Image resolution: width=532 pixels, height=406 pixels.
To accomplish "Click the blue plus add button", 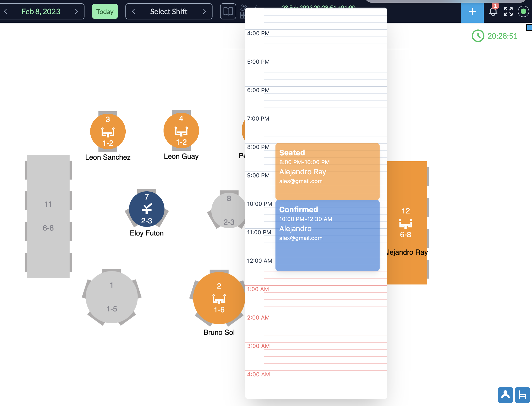I will pyautogui.click(x=472, y=11).
